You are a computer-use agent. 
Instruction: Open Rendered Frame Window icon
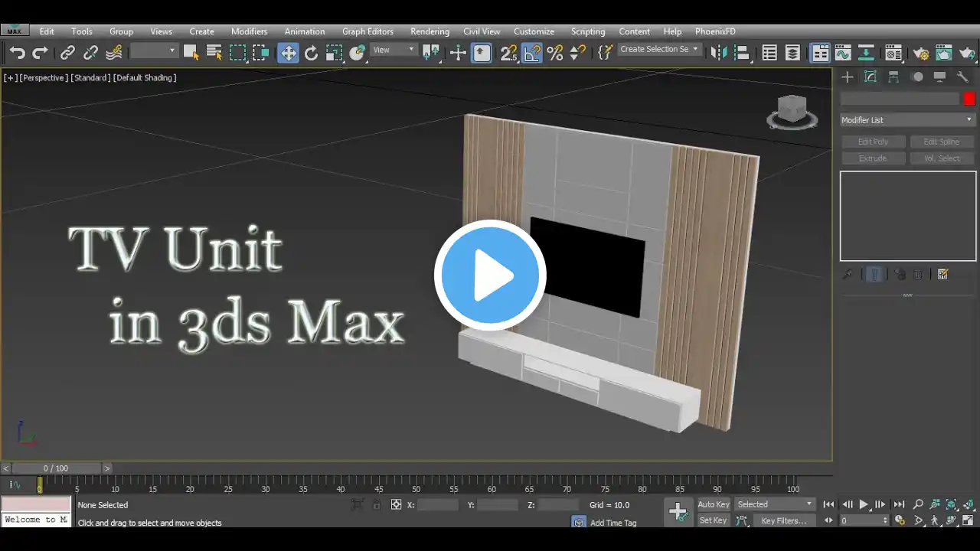tap(944, 53)
